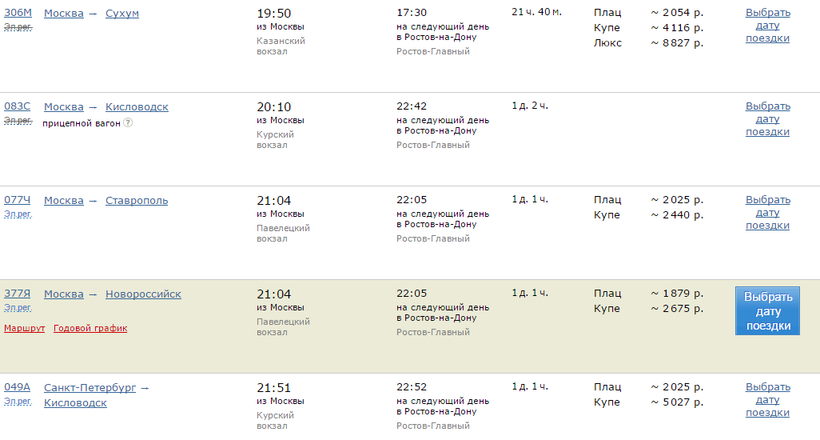Open the 'Санкт-Петербург' origin link

[90, 387]
